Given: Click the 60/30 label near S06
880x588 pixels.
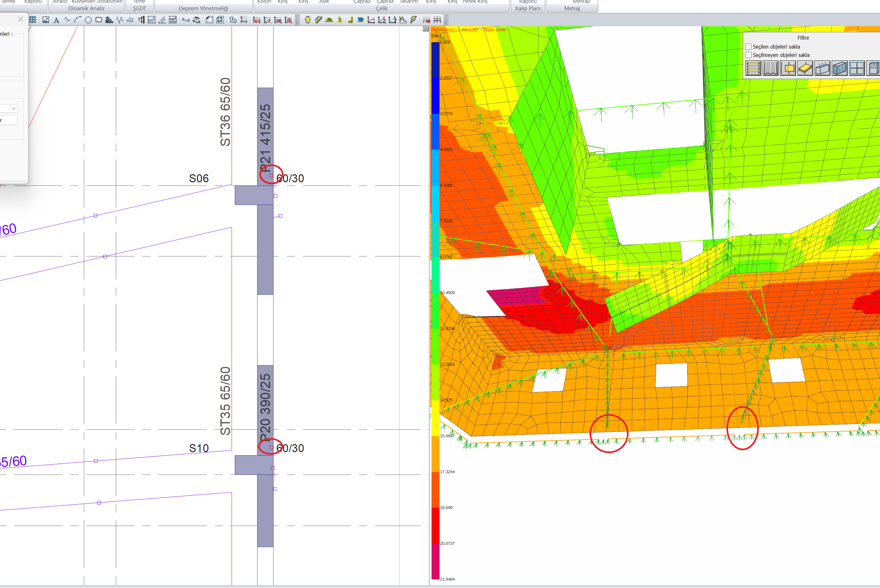Looking at the screenshot, I should [x=290, y=178].
